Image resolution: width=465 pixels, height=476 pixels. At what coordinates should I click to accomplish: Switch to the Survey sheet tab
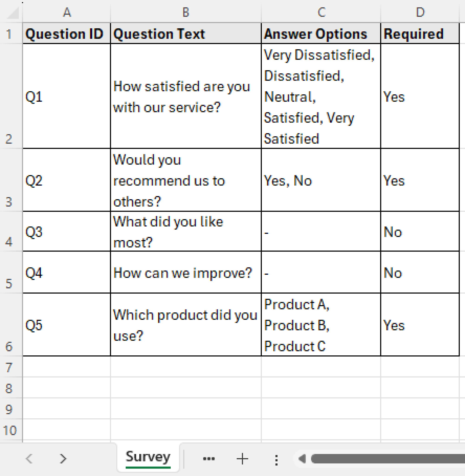[148, 458]
